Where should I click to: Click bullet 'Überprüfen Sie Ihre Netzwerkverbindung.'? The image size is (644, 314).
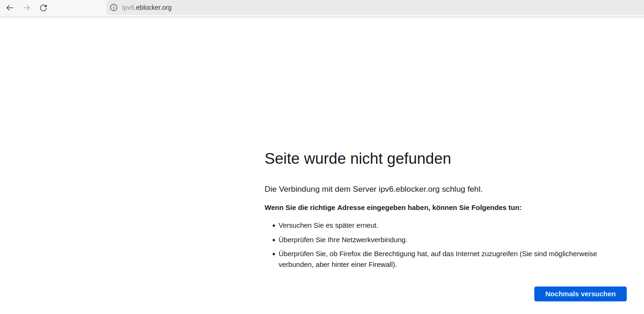coord(343,240)
